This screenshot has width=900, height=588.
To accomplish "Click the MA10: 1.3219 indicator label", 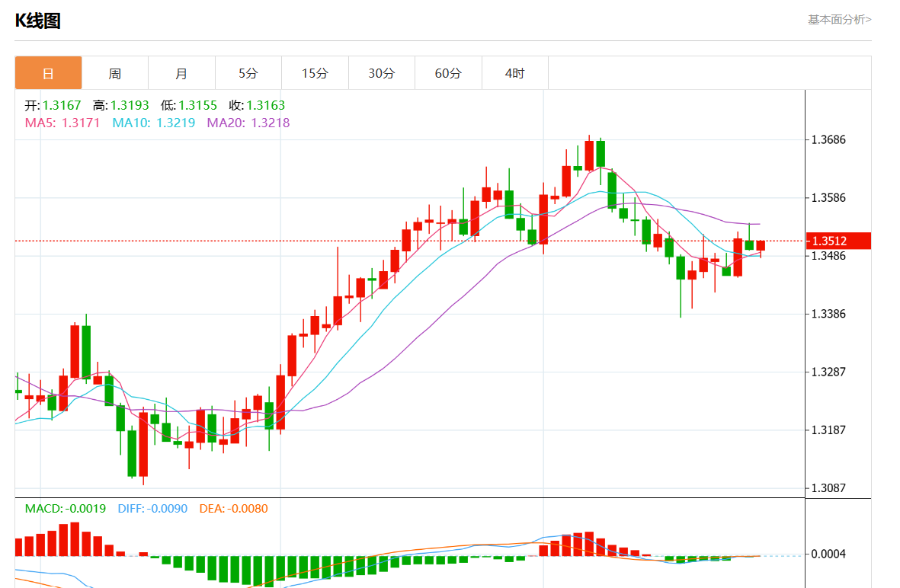I will tap(154, 123).
